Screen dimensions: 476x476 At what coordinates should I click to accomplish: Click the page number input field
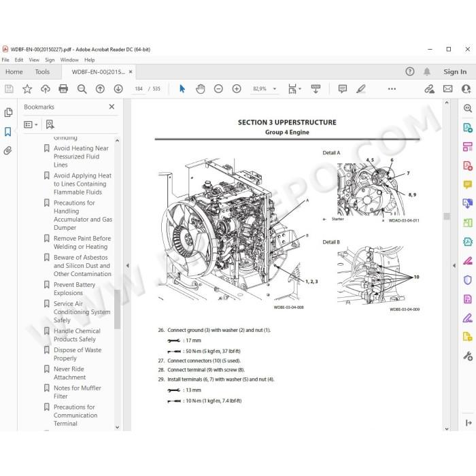point(139,88)
